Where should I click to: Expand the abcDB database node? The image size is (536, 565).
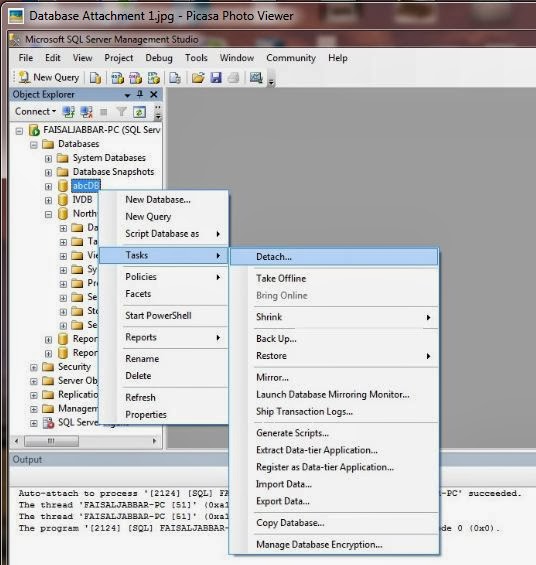tap(48, 187)
